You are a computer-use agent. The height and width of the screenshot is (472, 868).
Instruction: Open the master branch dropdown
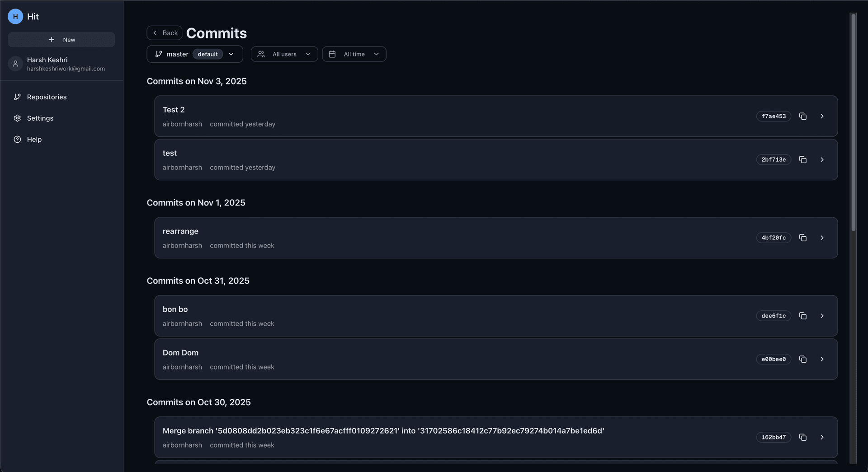click(x=231, y=54)
